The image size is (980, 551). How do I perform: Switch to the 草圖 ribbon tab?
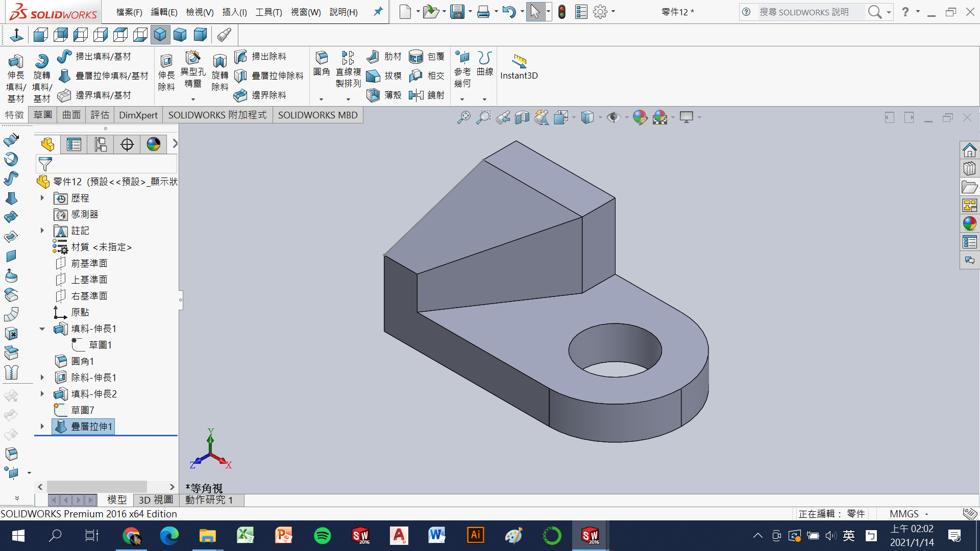tap(43, 115)
